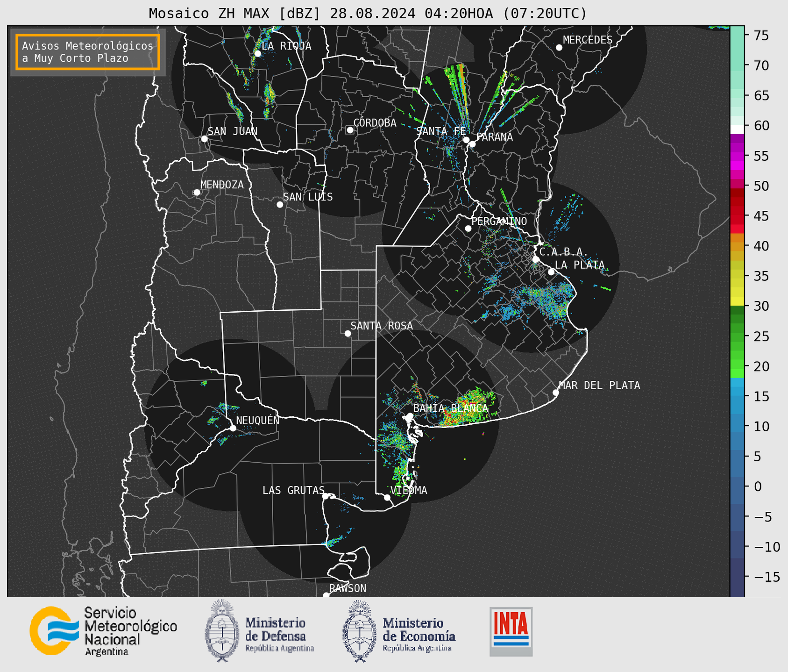788x672 pixels.
Task: Click the Avisos Meteorológicos a Muy Corto Plazo box
Action: (x=88, y=52)
